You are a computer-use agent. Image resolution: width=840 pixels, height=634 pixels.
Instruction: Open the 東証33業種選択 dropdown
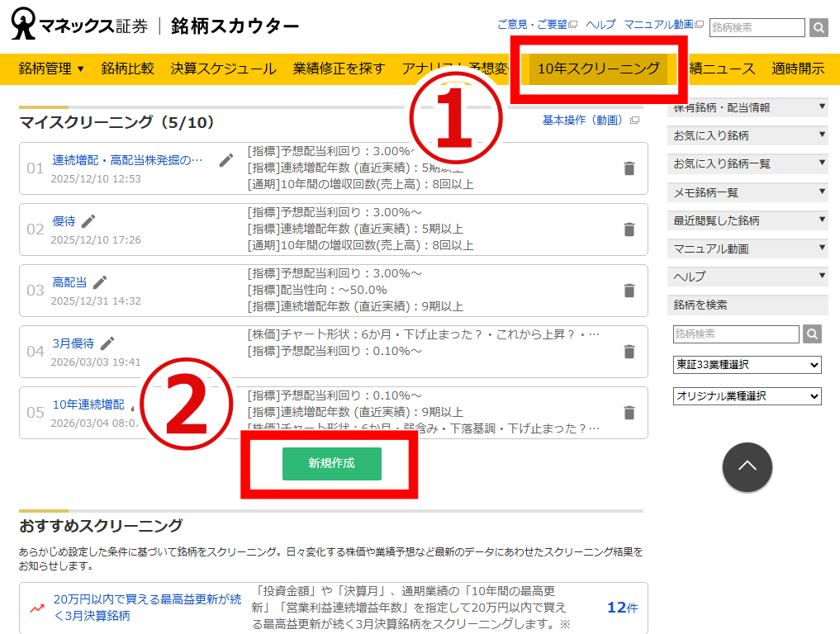[747, 365]
